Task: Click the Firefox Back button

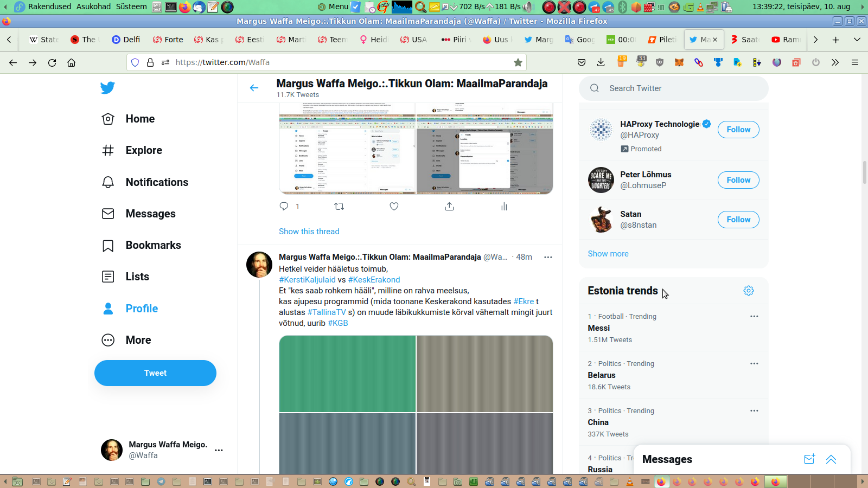Action: coord(13,62)
